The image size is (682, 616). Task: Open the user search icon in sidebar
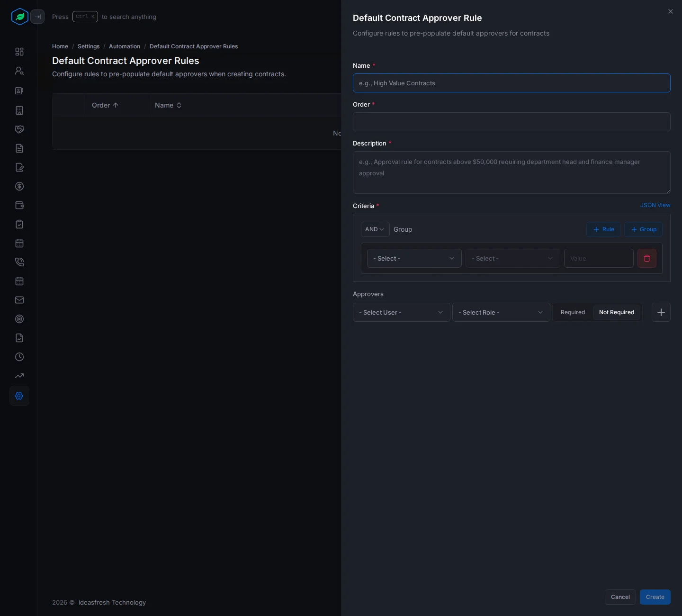[x=19, y=71]
